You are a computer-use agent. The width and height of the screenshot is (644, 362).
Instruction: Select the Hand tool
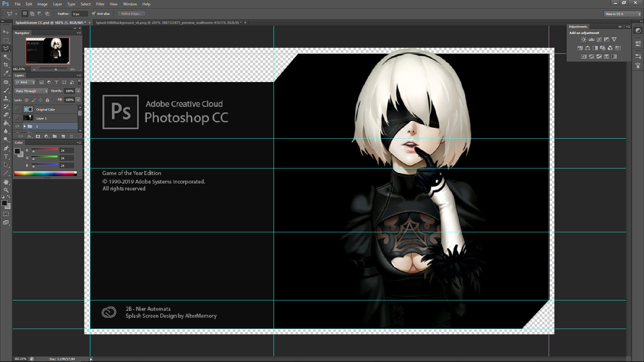coord(6,182)
